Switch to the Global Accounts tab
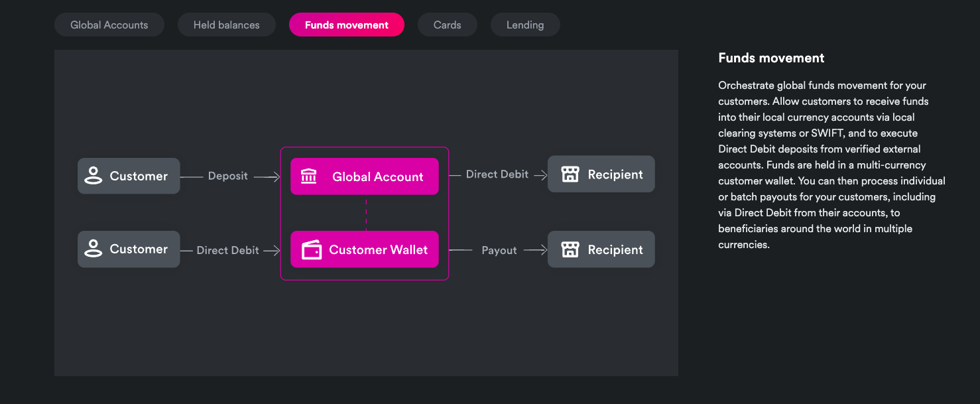Screen dimensions: 980x404 click(x=109, y=25)
